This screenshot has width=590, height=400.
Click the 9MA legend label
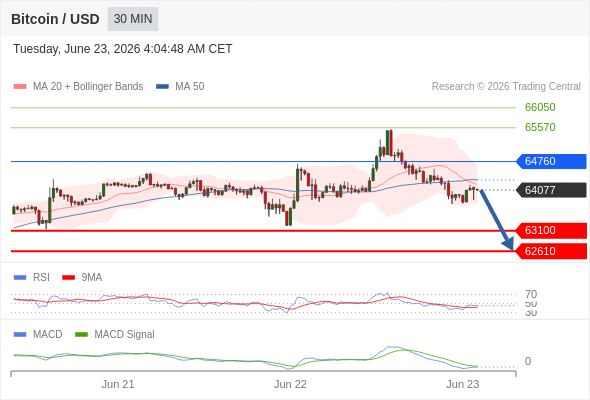[92, 278]
